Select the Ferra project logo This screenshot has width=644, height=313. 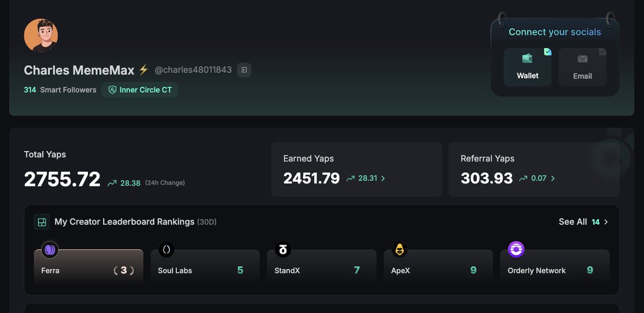point(50,249)
